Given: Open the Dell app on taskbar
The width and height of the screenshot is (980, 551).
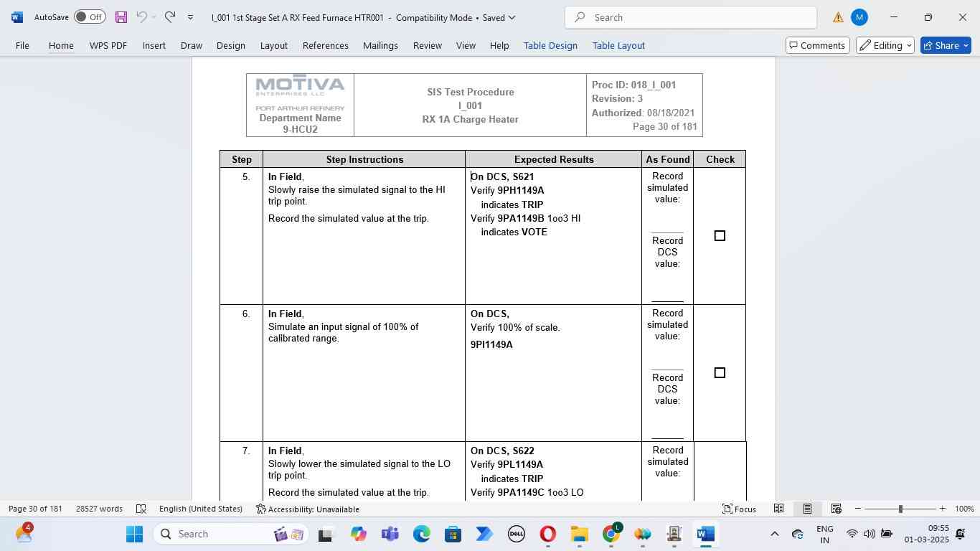Looking at the screenshot, I should [x=516, y=534].
